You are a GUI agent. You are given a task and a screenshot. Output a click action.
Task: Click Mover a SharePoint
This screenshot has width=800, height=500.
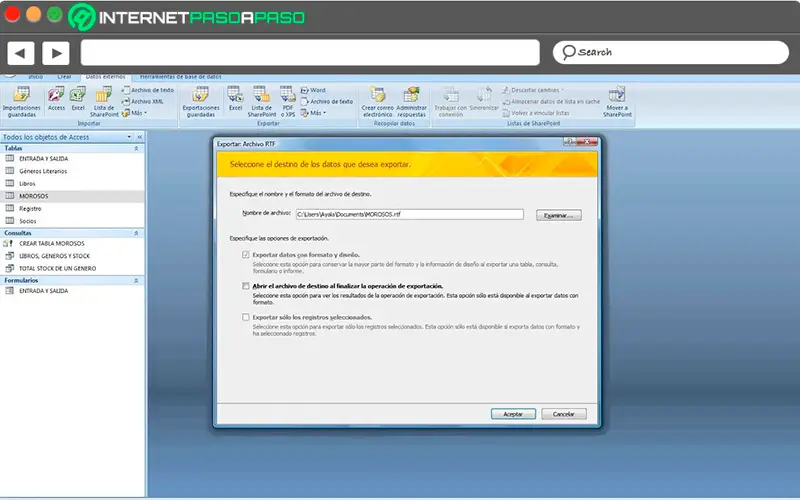(617, 102)
